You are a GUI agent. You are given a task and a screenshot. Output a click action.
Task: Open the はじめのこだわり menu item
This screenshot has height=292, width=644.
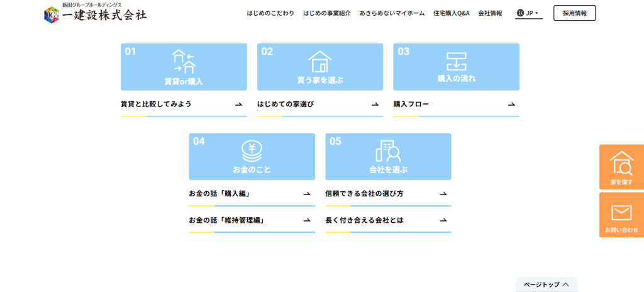point(270,13)
